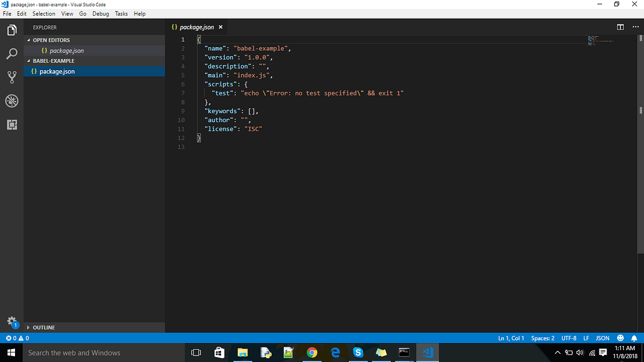
Task: Open the Explorer view in activity bar
Action: click(12, 31)
